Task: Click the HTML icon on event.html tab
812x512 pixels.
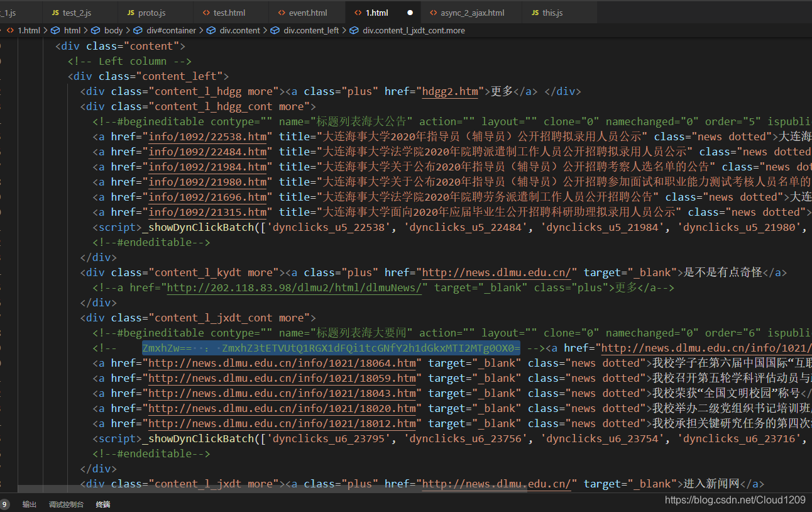Action: pyautogui.click(x=282, y=13)
